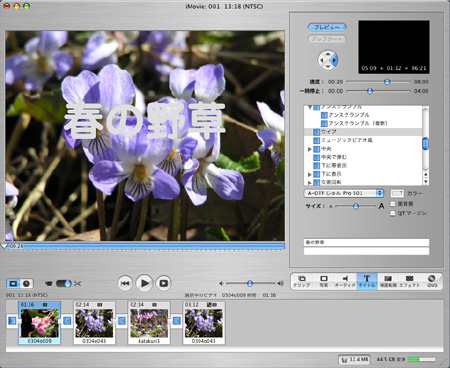Select transition icon just before katakuri3 clip
The height and width of the screenshot is (368, 450).
(122, 321)
